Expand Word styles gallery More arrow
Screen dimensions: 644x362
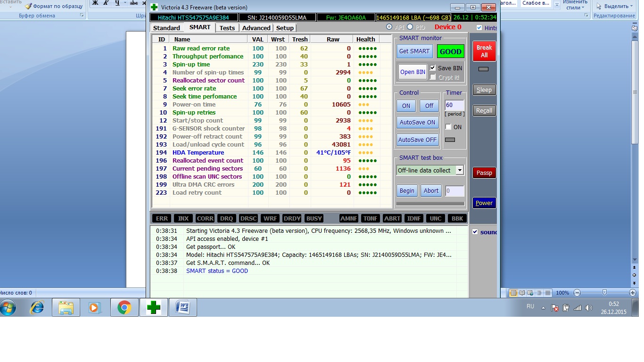tap(557, 5)
